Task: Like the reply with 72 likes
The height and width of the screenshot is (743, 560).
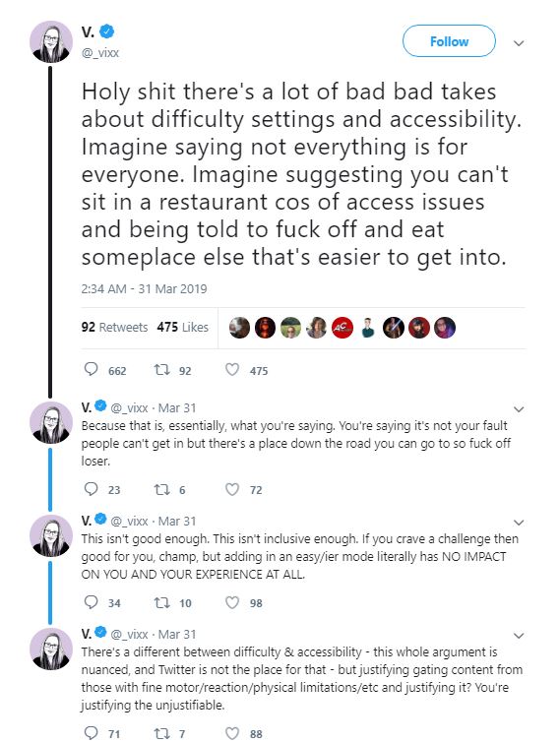Action: pos(231,489)
